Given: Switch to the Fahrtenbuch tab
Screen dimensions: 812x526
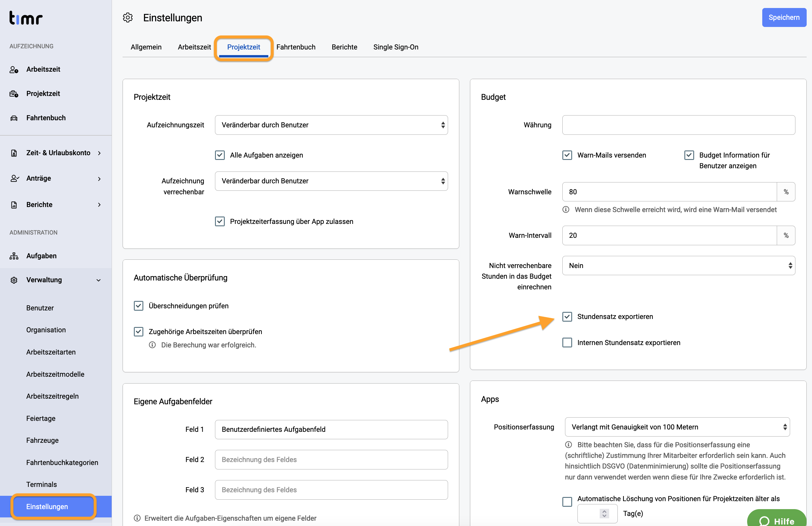Looking at the screenshot, I should pyautogui.click(x=296, y=47).
